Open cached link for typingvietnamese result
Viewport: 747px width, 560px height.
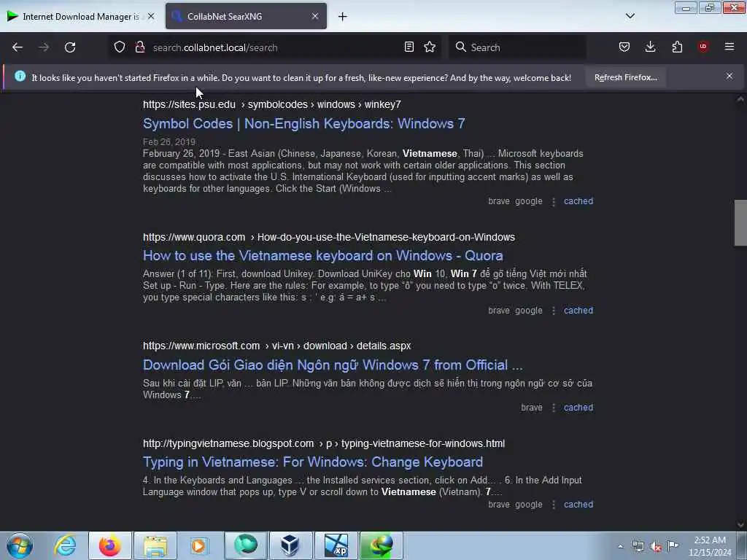578,505
